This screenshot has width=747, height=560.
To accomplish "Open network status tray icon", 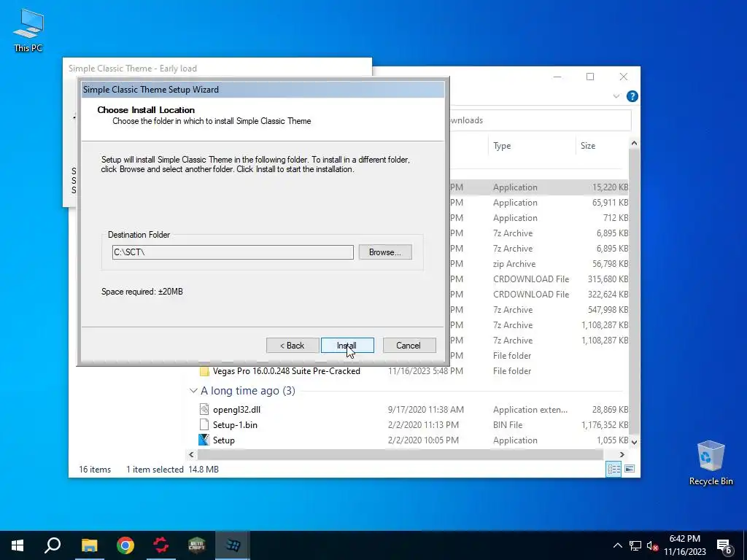I will (x=635, y=545).
